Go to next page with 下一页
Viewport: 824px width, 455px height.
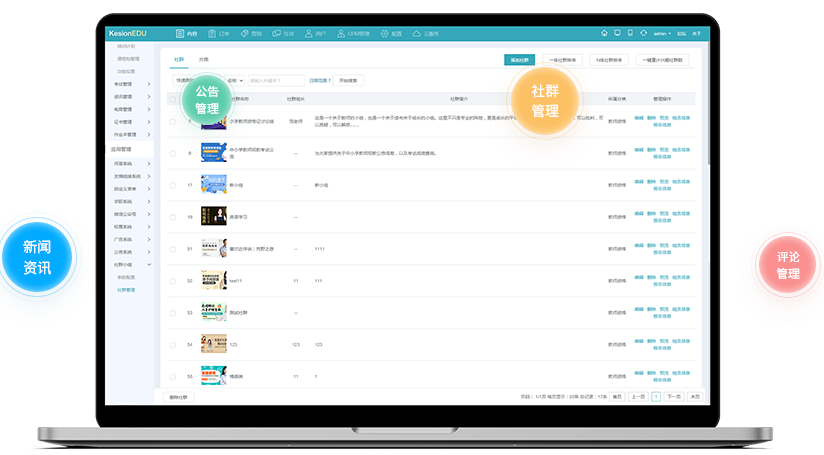point(674,397)
